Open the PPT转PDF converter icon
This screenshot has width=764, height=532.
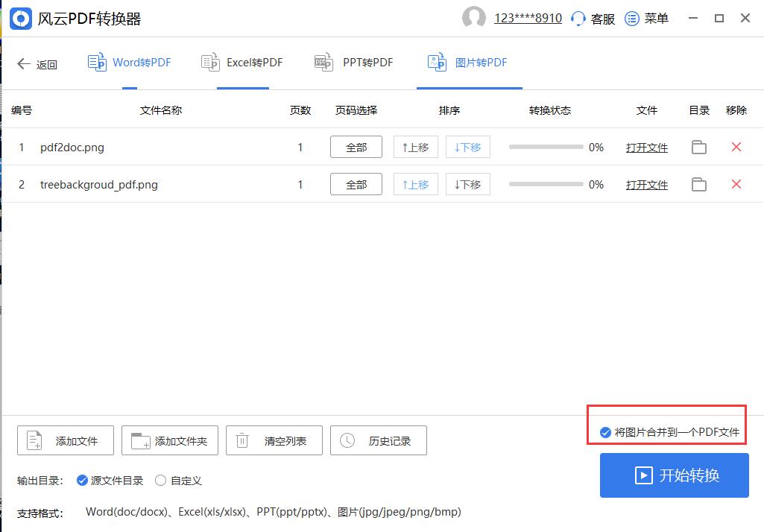pos(323,63)
